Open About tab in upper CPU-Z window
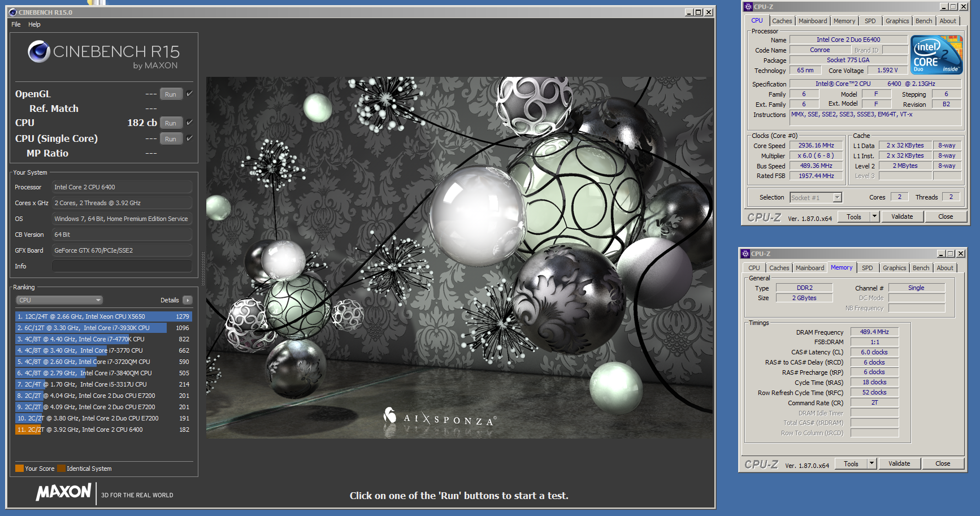Image resolution: width=980 pixels, height=516 pixels. (x=948, y=21)
